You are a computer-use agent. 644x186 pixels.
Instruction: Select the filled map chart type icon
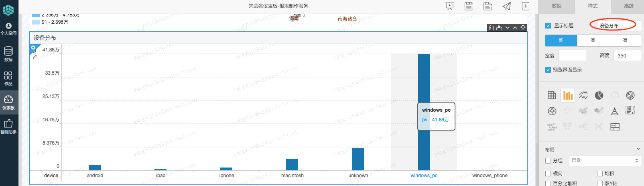599,111
